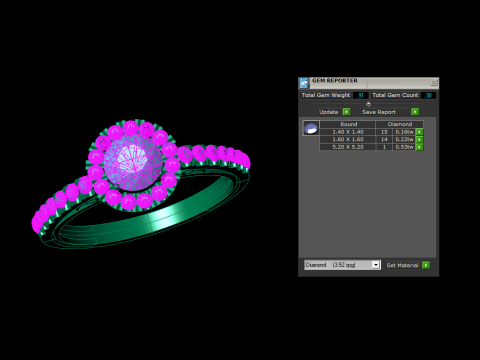Click the Round column header

click(348, 124)
